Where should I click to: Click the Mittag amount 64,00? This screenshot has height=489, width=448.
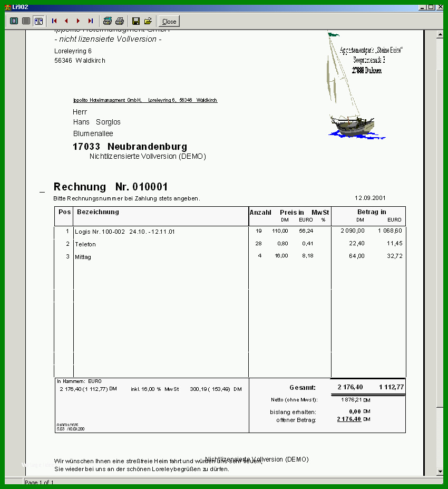[357, 256]
